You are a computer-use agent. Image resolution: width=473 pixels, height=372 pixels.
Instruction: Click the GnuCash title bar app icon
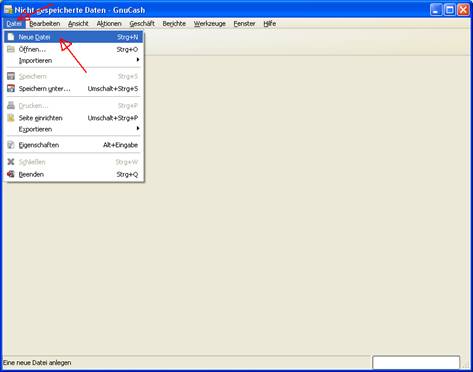8,10
